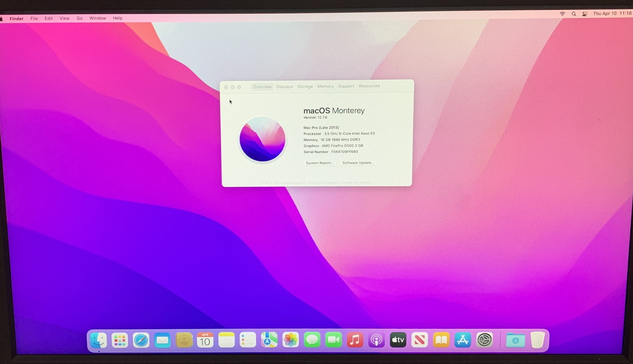Open Podcasts from the Dock
Screen dimensions: 633x364
click(376, 340)
